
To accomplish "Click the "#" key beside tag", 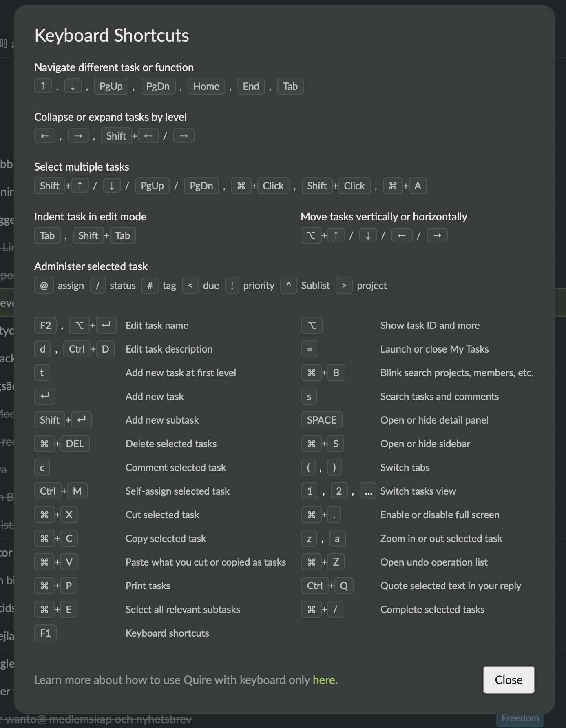I will click(150, 285).
